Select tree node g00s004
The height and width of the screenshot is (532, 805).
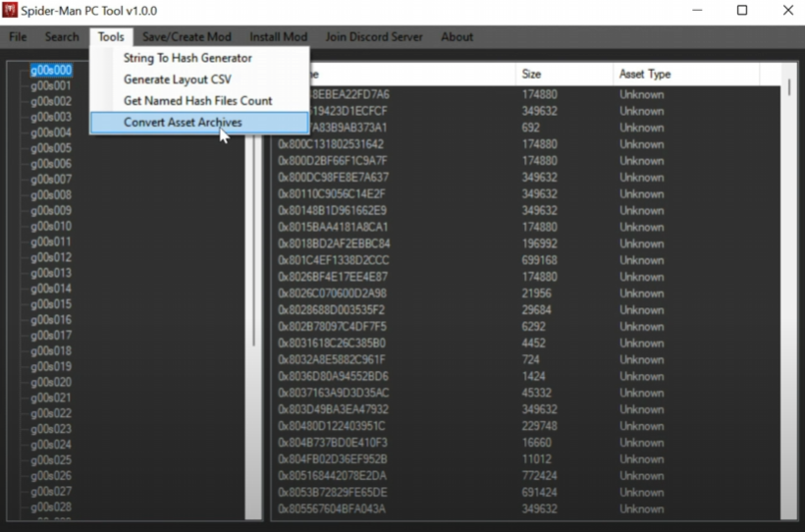pos(51,133)
